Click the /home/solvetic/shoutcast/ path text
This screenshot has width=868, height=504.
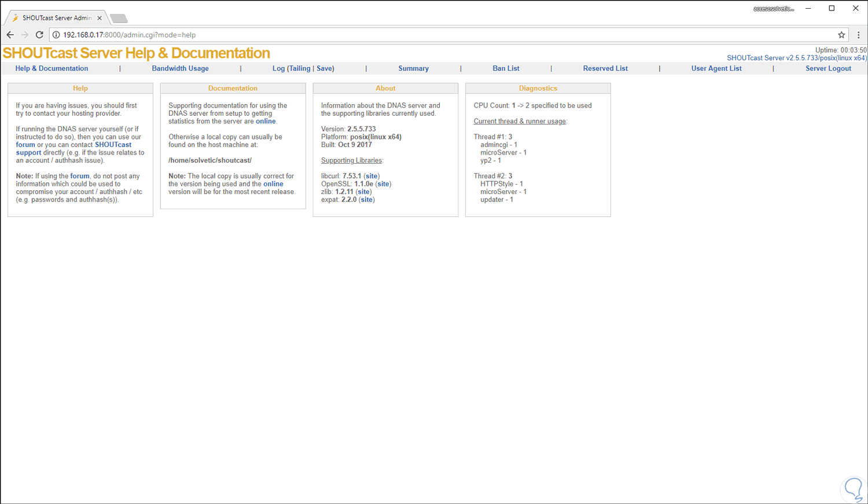210,160
